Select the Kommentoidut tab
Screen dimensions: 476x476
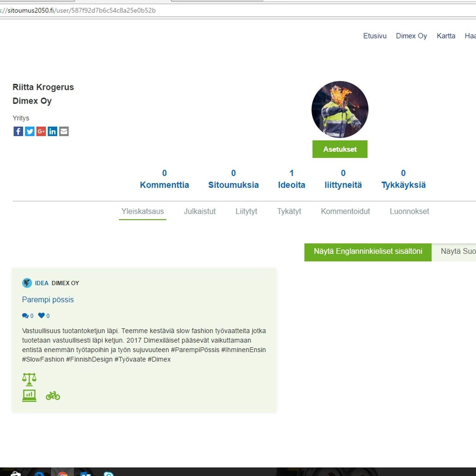tap(345, 211)
